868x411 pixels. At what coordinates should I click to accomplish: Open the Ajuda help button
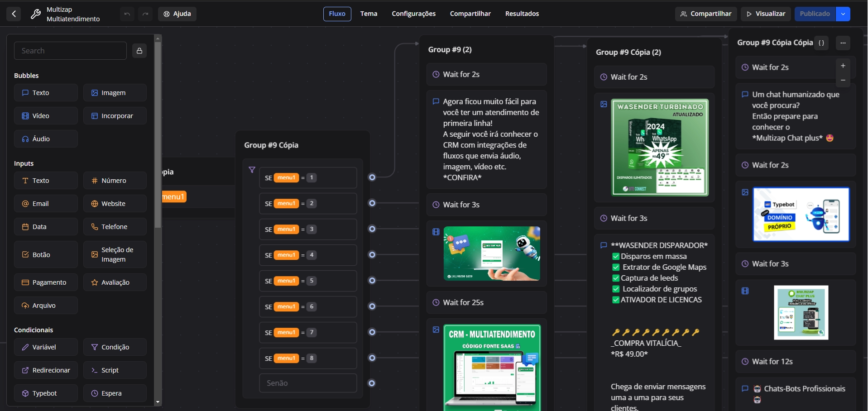tap(177, 14)
